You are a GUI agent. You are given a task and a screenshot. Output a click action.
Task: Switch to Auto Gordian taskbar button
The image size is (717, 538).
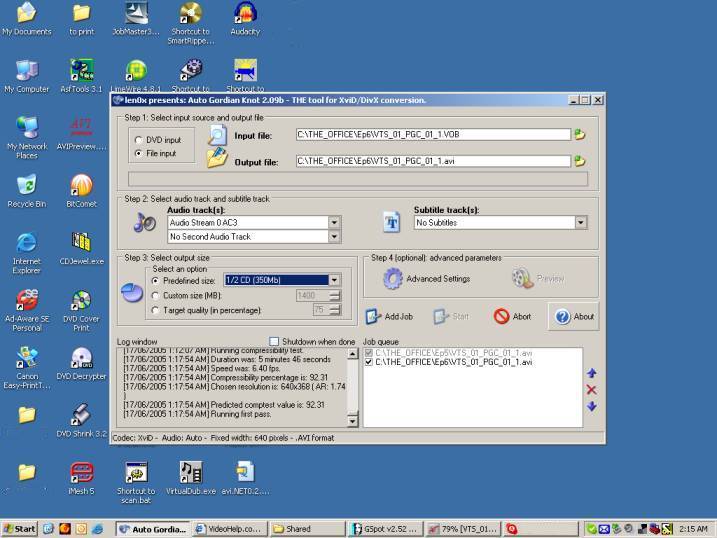click(153, 529)
